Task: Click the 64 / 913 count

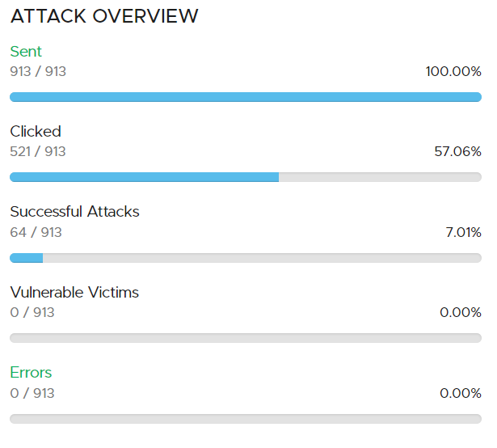Action: pyautogui.click(x=36, y=233)
